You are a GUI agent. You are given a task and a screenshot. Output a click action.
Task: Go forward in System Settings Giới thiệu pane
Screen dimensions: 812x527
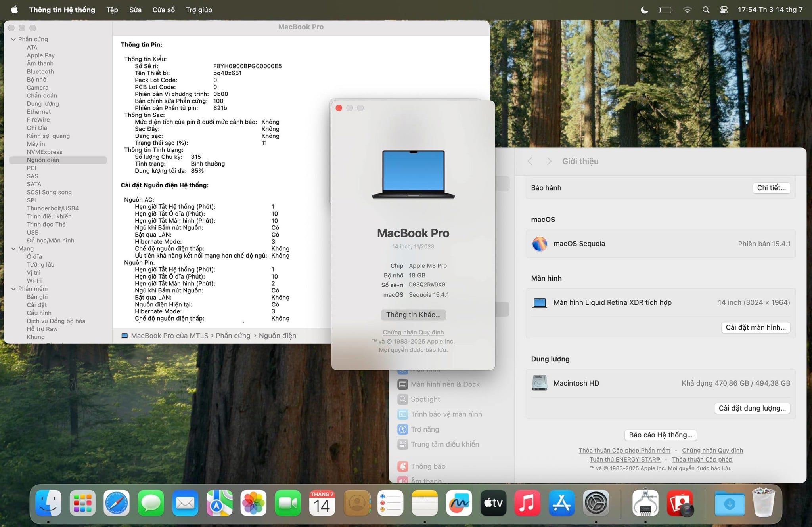point(549,161)
